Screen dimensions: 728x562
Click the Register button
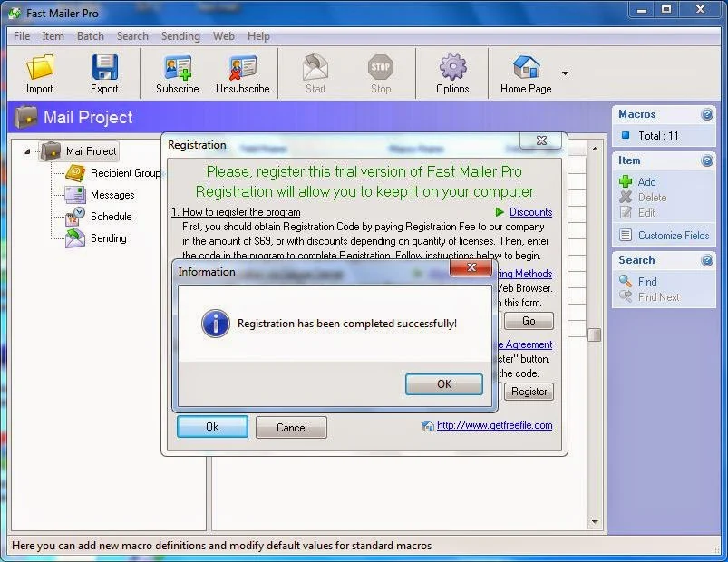529,392
